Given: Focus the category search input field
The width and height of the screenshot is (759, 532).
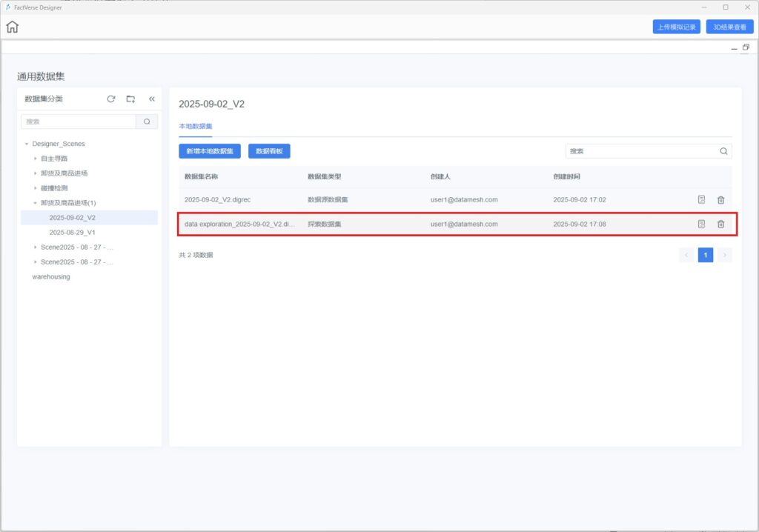Looking at the screenshot, I should [79, 122].
